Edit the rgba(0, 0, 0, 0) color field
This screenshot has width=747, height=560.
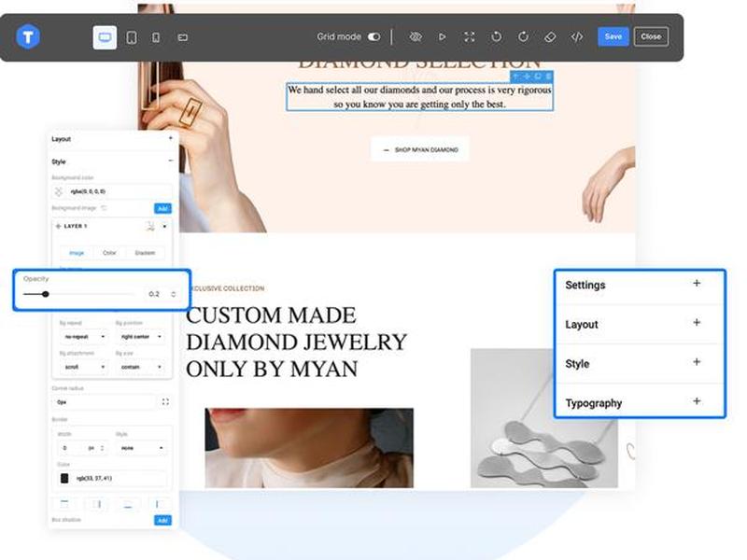tap(120, 191)
